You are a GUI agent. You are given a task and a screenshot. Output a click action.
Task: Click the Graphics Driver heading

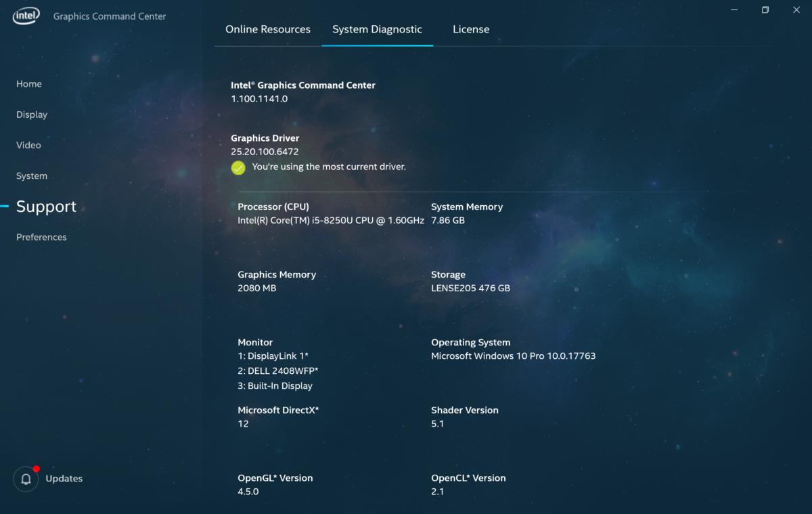click(x=265, y=138)
